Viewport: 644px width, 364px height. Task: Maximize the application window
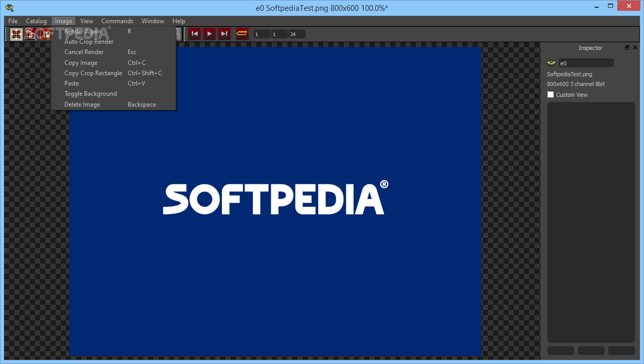click(610, 6)
